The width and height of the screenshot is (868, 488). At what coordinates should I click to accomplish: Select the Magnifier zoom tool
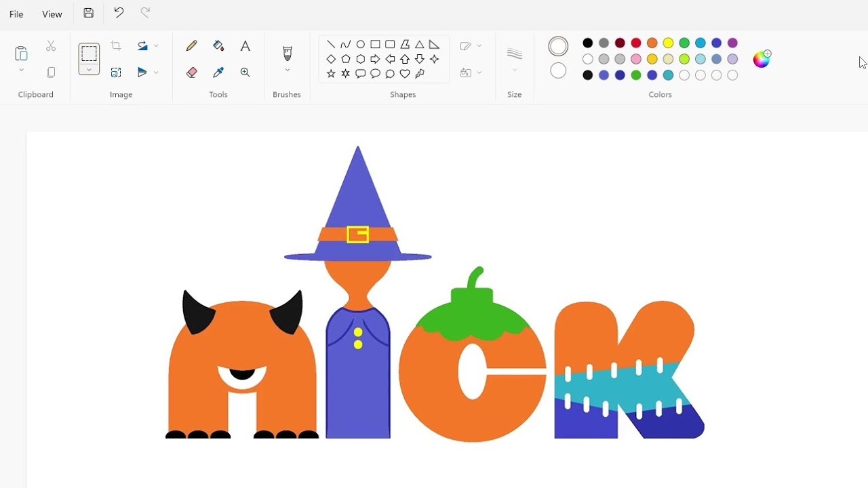coord(245,73)
